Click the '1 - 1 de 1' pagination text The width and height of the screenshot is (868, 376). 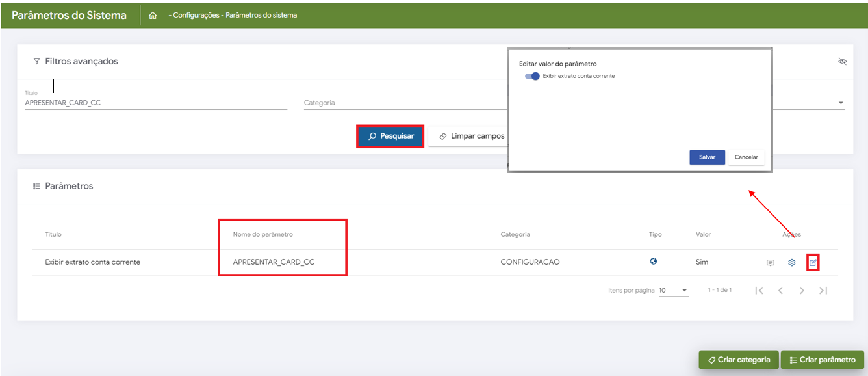pos(720,290)
